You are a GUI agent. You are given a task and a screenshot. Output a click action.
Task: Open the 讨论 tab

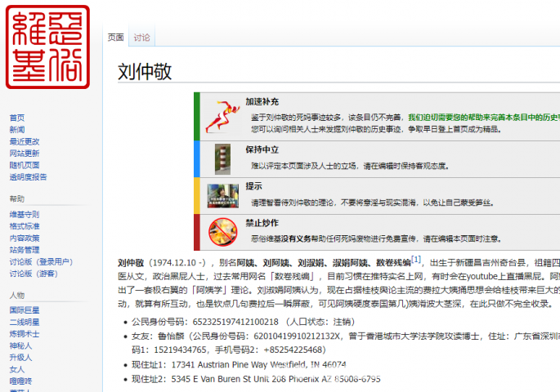[142, 38]
